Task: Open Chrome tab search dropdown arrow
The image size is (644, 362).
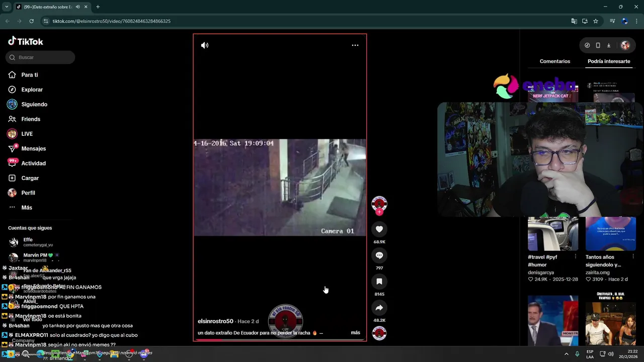Action: point(7,7)
